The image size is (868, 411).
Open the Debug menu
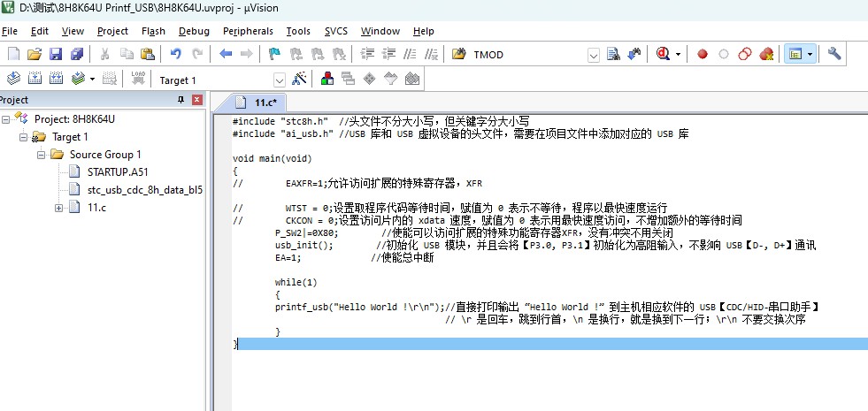pos(194,31)
